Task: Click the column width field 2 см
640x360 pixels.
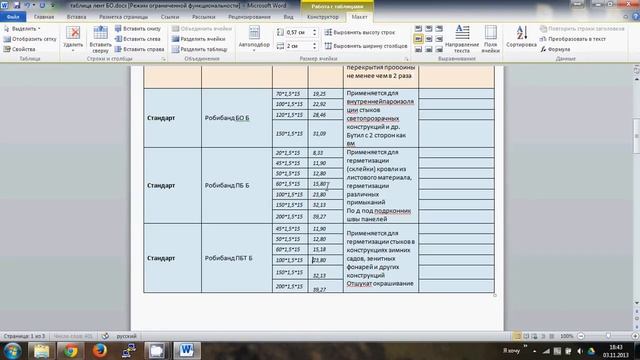Action: (x=298, y=46)
